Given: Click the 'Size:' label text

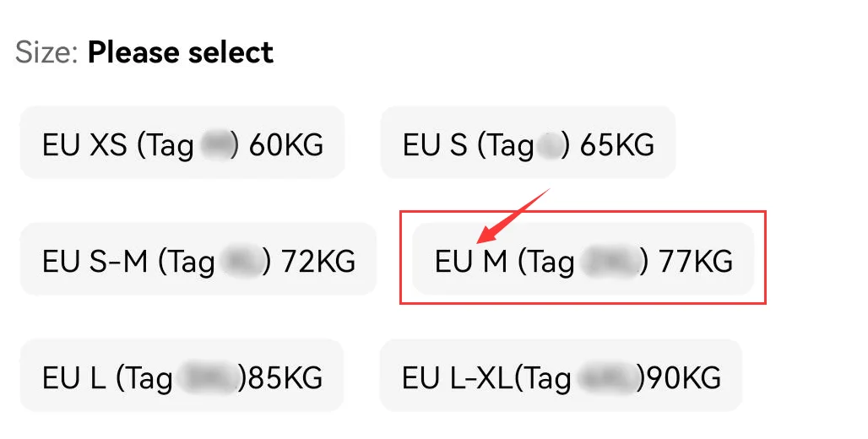Looking at the screenshot, I should [47, 52].
